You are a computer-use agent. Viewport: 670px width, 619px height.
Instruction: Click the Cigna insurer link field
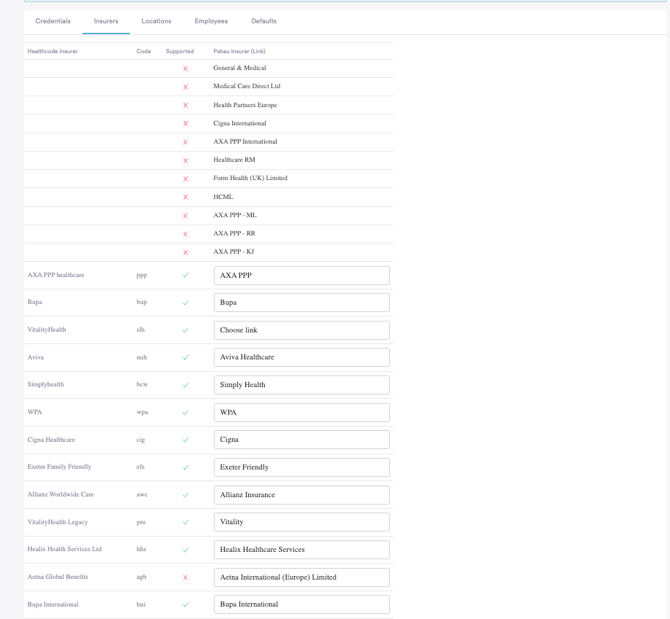(x=301, y=440)
